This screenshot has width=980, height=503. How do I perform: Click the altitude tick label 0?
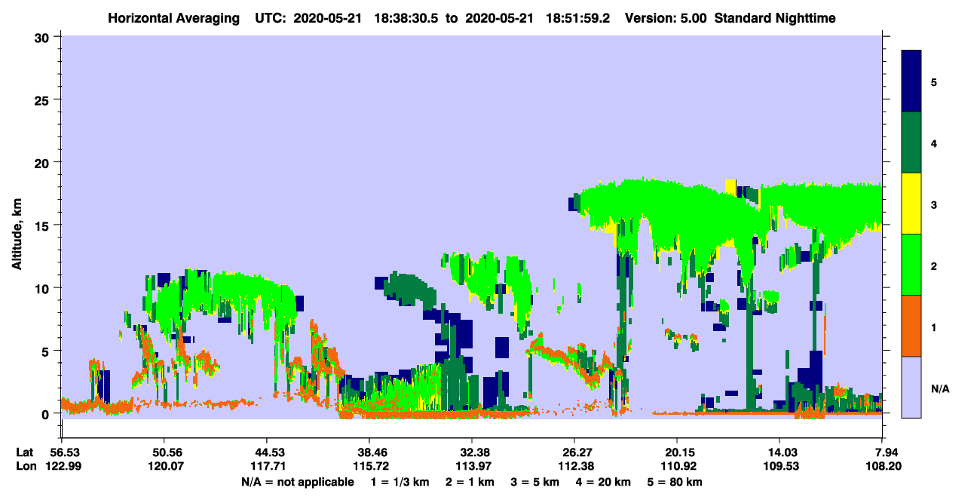click(x=47, y=413)
